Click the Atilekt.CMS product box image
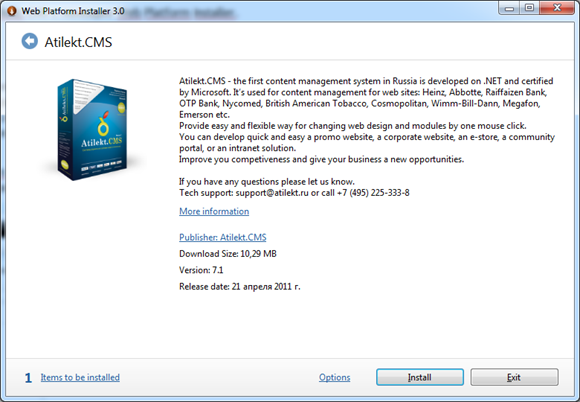Screen dimensions: 580x402 (x=92, y=130)
